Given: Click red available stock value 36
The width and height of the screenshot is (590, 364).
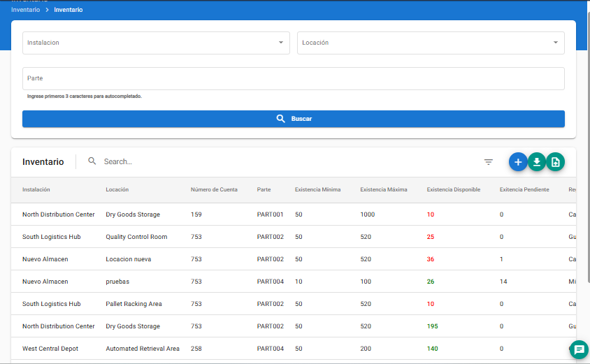Looking at the screenshot, I should 431,259.
